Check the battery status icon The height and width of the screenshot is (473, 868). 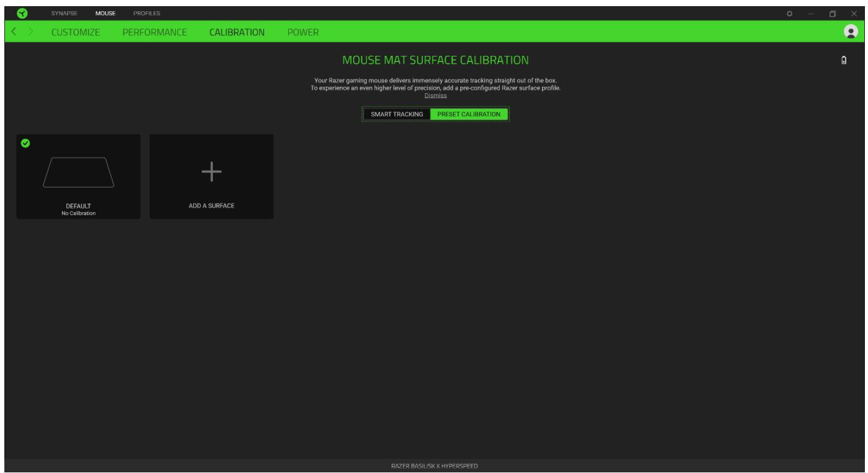tap(844, 60)
